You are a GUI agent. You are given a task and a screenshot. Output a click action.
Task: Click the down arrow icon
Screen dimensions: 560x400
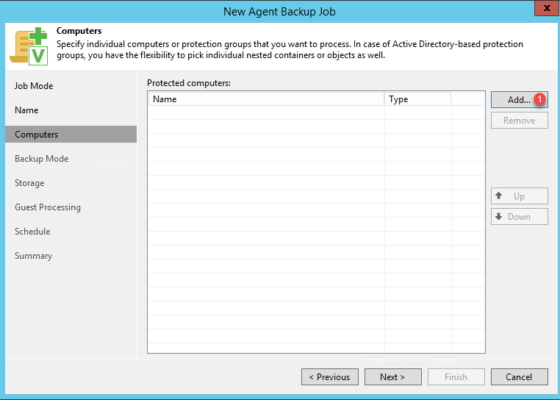[x=499, y=216]
